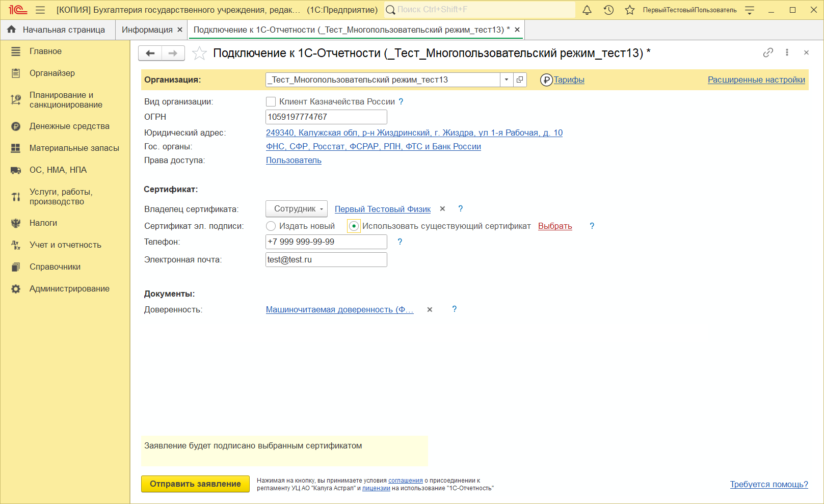
Task: Click Отправить заявление button
Action: pos(195,484)
